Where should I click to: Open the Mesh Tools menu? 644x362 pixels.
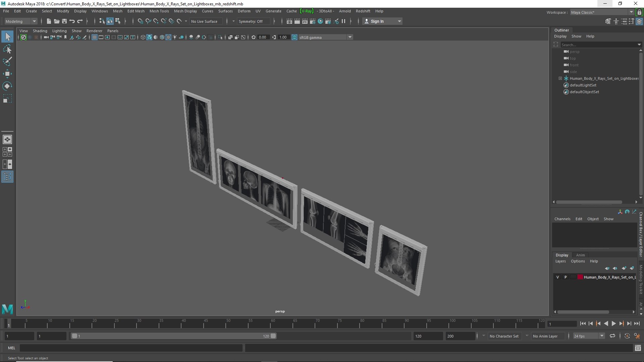tap(159, 11)
